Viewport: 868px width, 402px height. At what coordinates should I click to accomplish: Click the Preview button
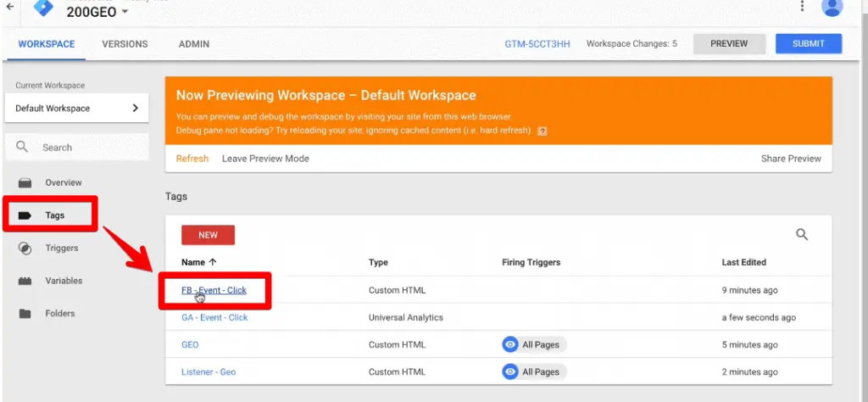[x=729, y=44]
